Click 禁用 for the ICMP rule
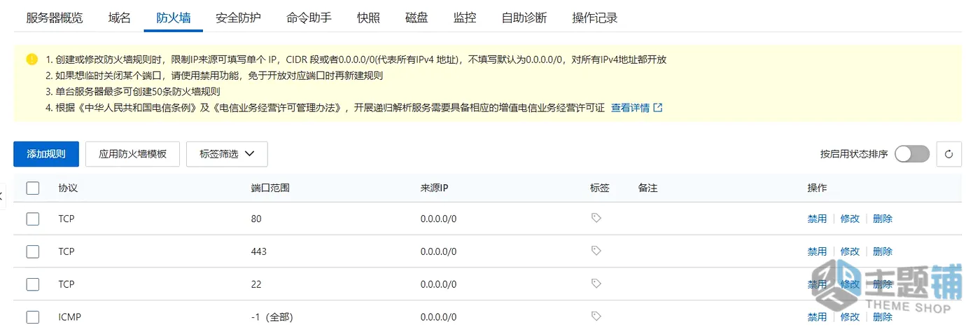The width and height of the screenshot is (980, 332). [x=818, y=317]
